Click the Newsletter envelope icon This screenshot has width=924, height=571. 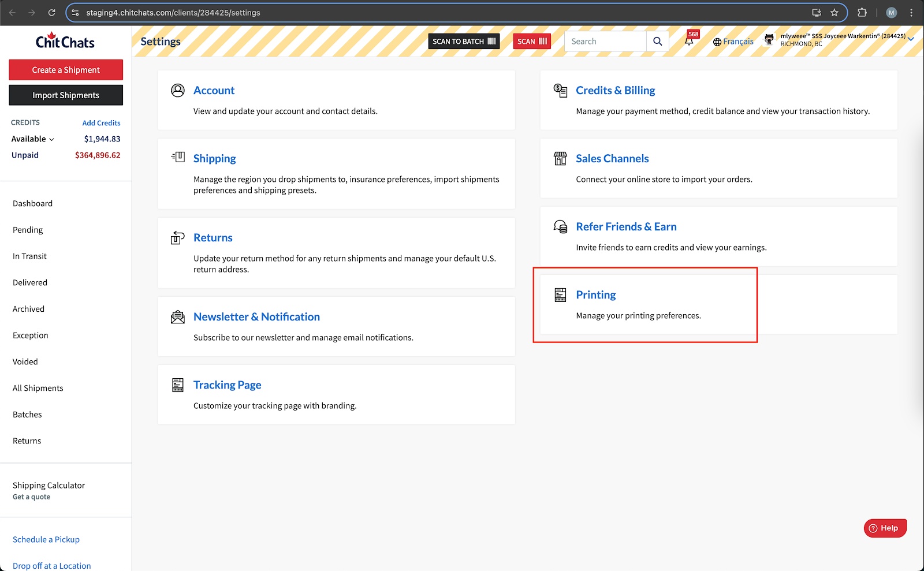coord(178,317)
